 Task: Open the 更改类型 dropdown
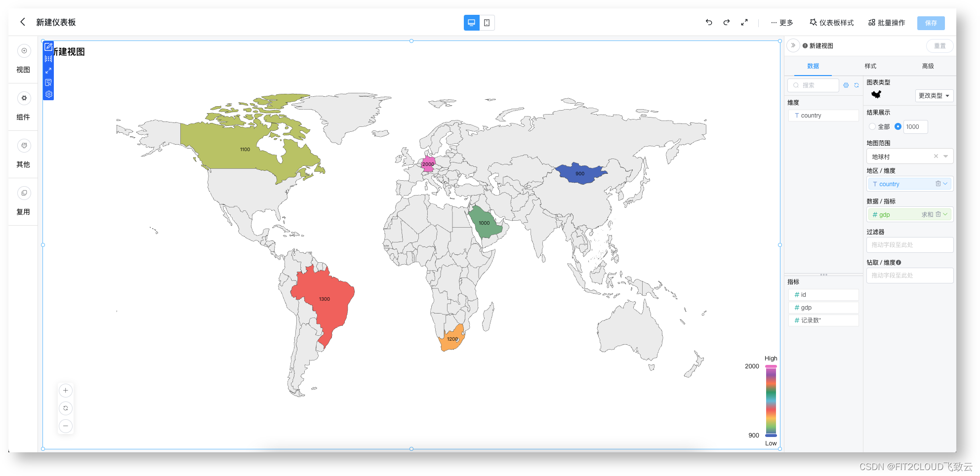tap(934, 96)
